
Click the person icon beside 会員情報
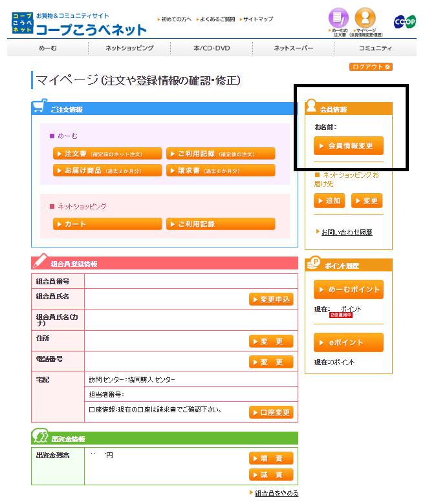tap(312, 107)
